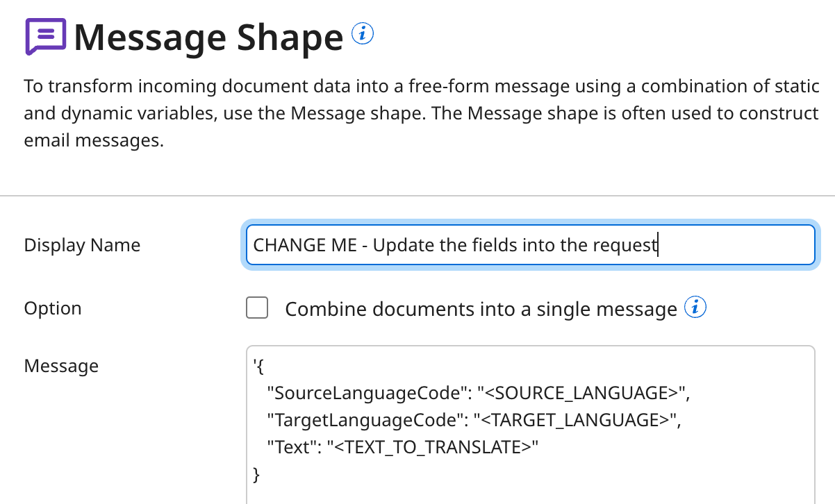The width and height of the screenshot is (835, 504).
Task: Click the Message shape description paragraph
Action: (x=417, y=113)
